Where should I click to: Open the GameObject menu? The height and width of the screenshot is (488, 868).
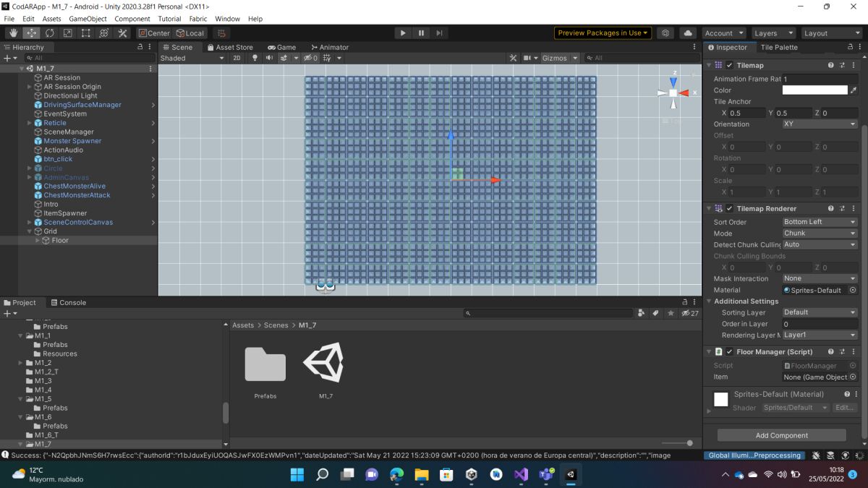point(88,19)
